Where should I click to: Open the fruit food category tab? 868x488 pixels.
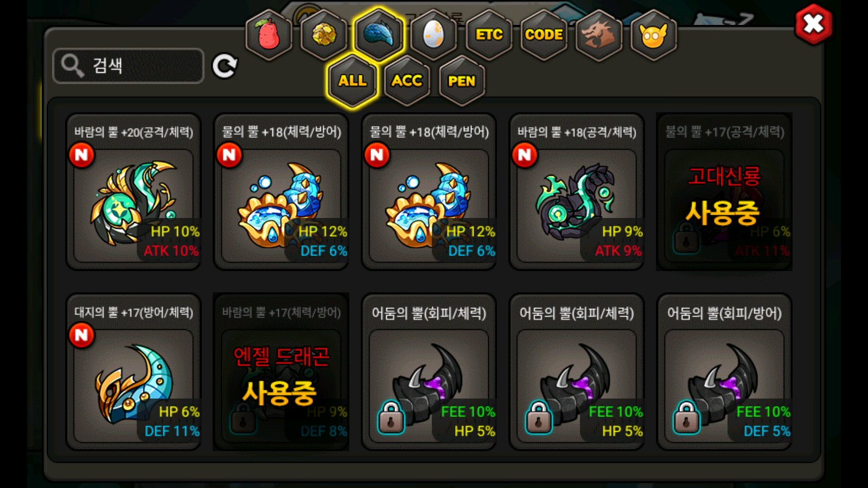click(x=269, y=35)
